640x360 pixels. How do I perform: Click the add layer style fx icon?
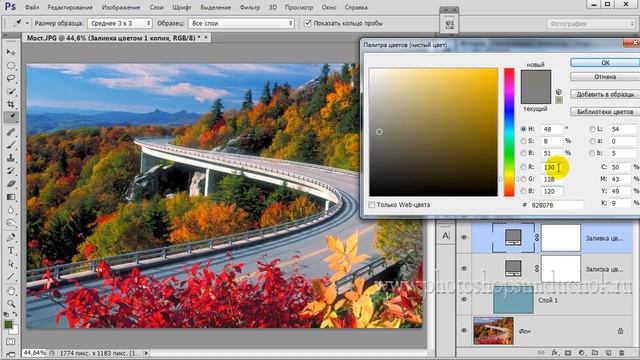tap(555, 353)
